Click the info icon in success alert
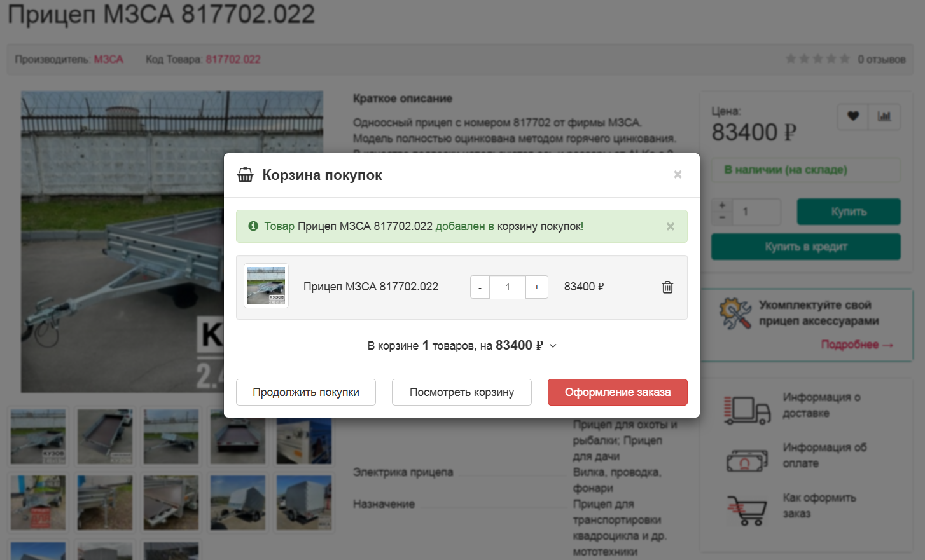925x560 pixels. (253, 226)
